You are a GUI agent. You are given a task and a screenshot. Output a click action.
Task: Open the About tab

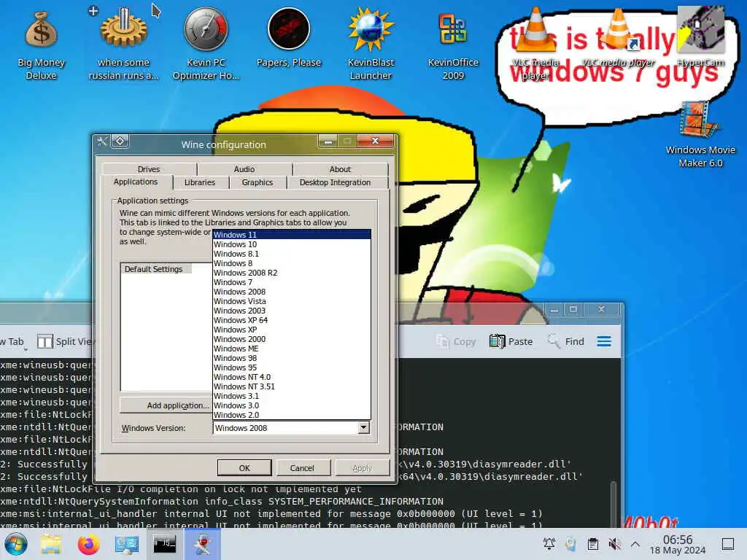pos(340,169)
